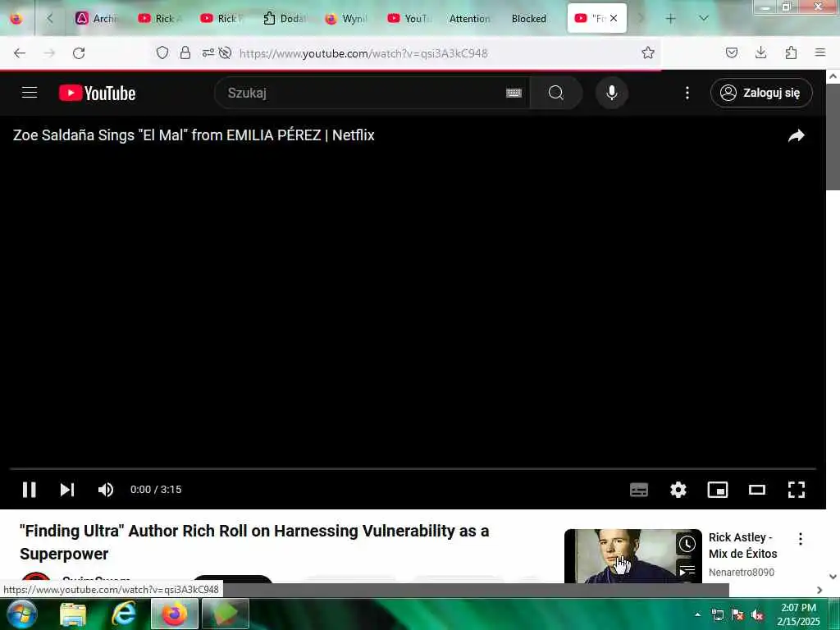Bookmark this page with the star icon

click(648, 52)
